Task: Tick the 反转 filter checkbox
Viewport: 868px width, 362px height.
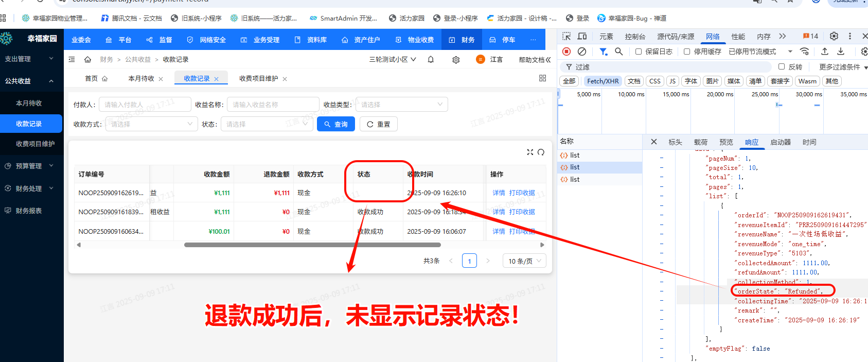Action: [x=782, y=67]
